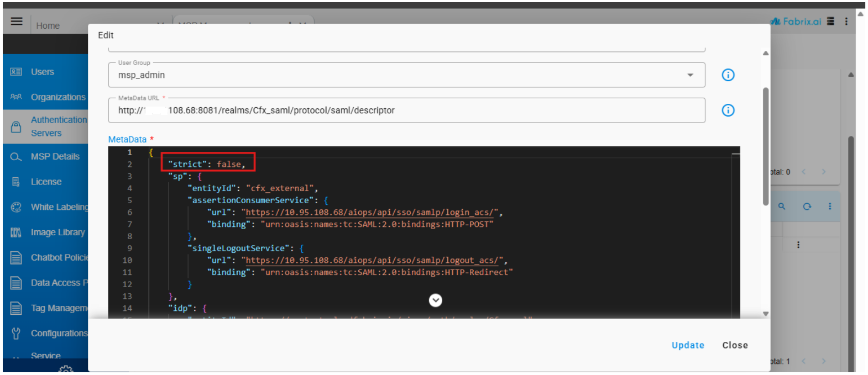Click the Users sidebar icon
This screenshot has width=868, height=375.
(x=16, y=72)
